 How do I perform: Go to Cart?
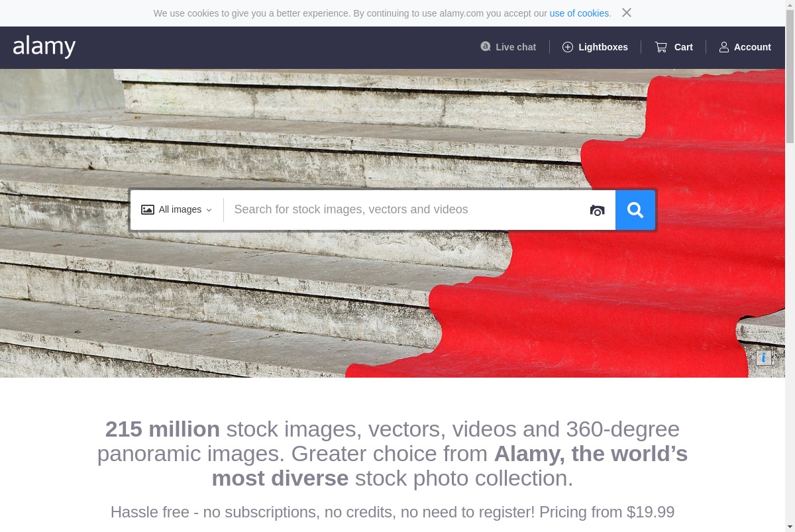pos(674,47)
